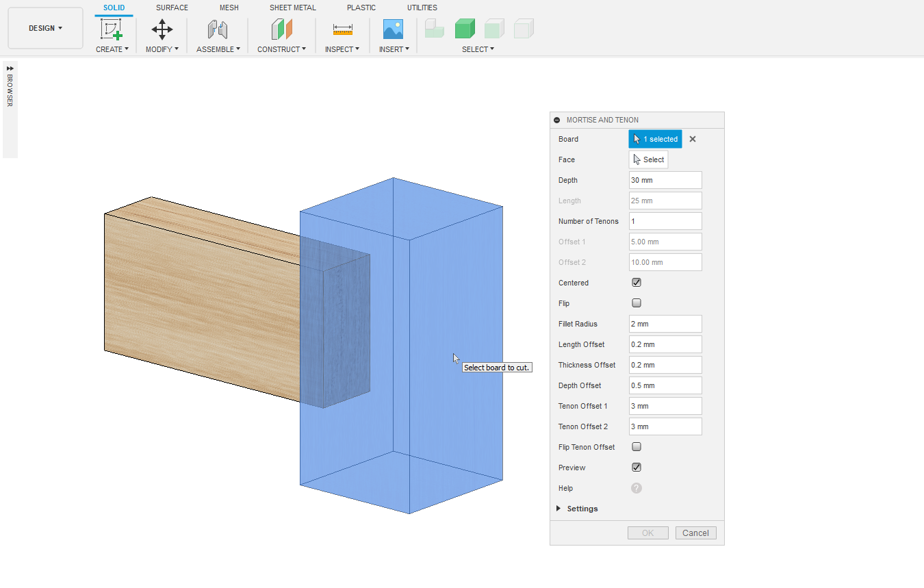Click the Construct plane icon
The image size is (924, 588).
[281, 29]
